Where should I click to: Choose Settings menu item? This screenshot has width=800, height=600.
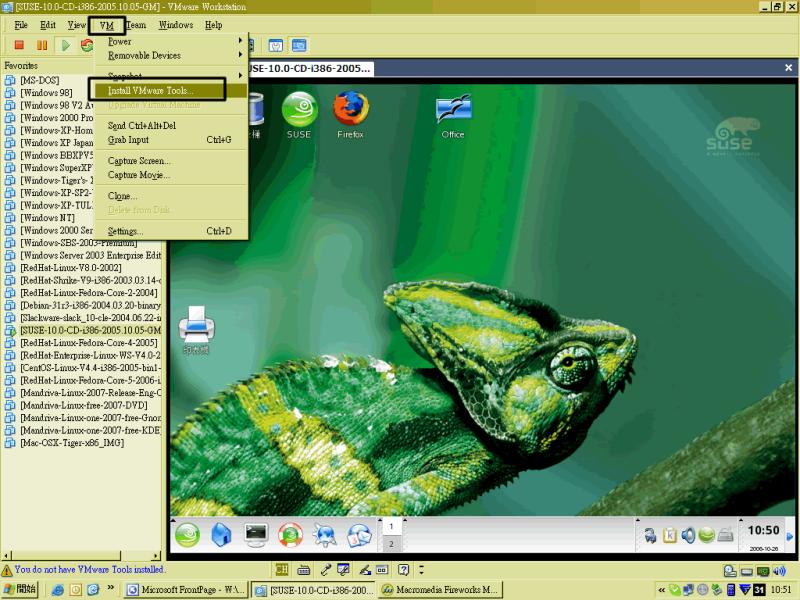coord(171,231)
